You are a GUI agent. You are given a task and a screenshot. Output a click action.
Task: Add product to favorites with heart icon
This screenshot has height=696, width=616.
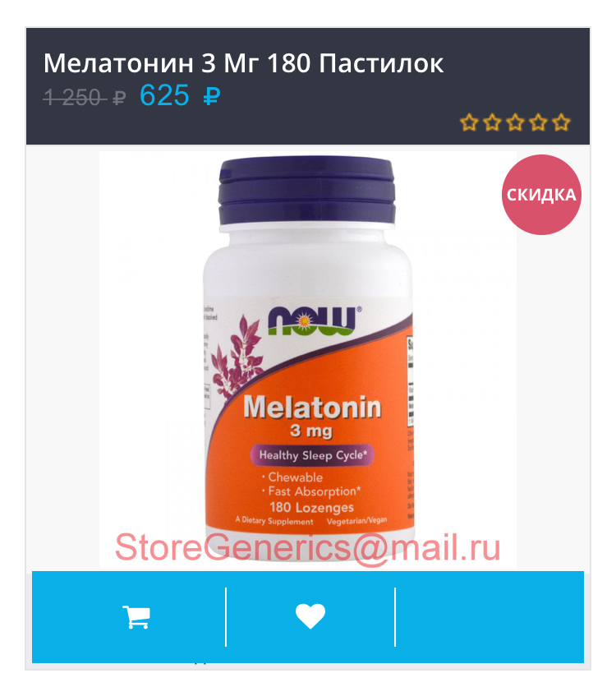[x=310, y=616]
